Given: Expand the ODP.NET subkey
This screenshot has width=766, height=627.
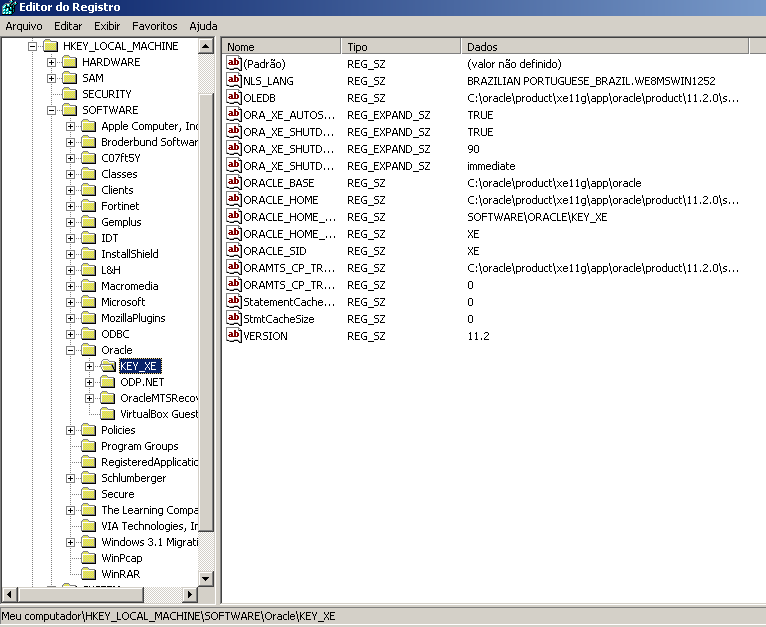Looking at the screenshot, I should [x=90, y=382].
